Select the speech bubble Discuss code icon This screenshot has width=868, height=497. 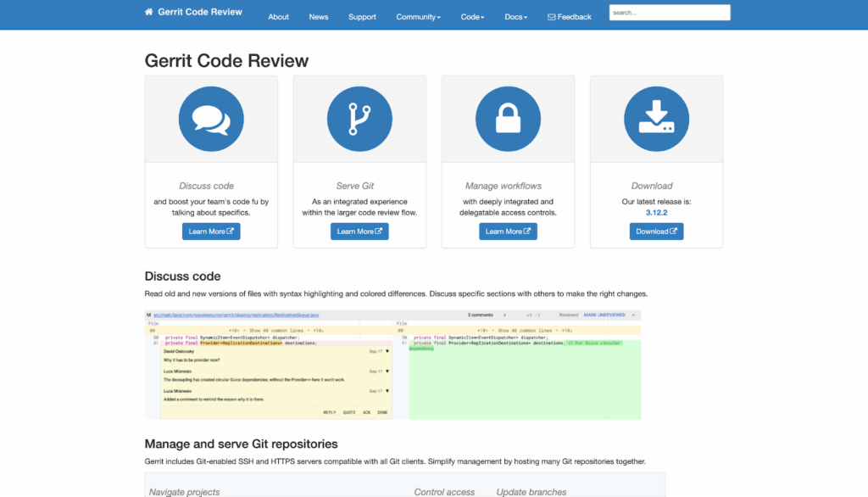[211, 119]
